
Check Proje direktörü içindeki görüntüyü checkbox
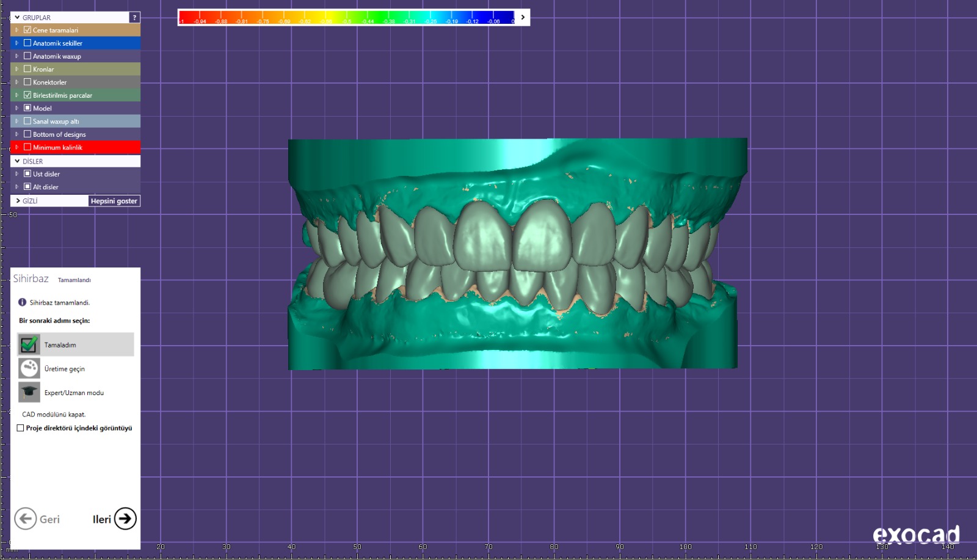tap(21, 428)
